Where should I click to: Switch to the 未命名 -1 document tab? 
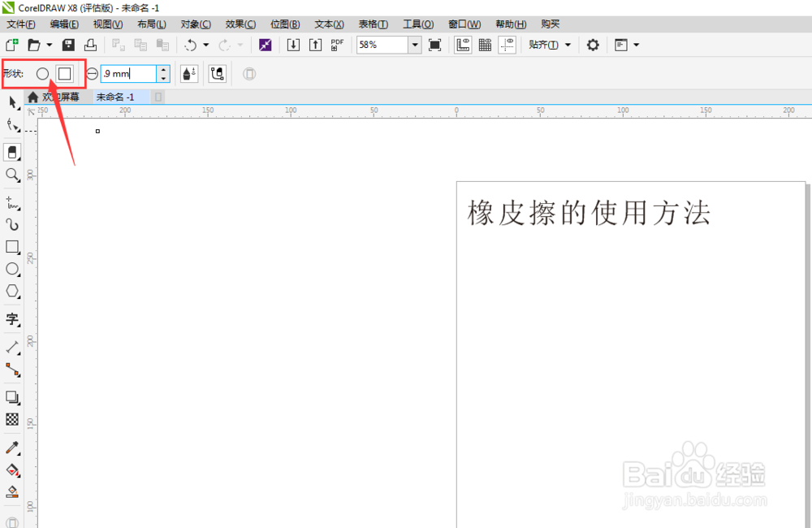(114, 96)
